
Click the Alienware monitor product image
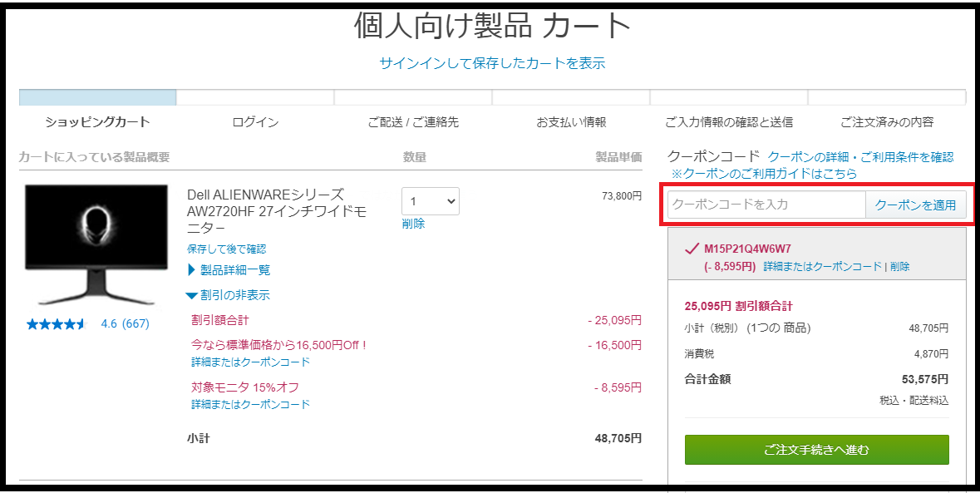click(x=96, y=246)
